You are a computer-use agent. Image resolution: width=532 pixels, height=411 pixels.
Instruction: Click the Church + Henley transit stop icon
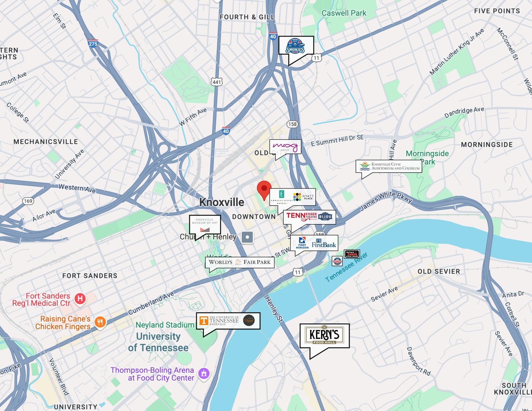tap(247, 237)
